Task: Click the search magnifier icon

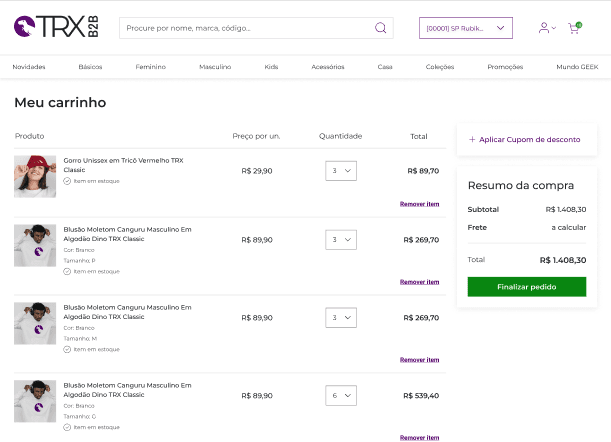Action: pyautogui.click(x=381, y=28)
